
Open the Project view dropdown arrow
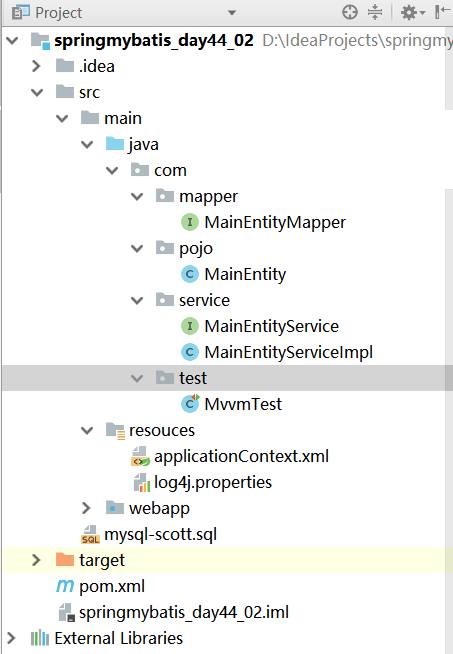click(x=232, y=13)
